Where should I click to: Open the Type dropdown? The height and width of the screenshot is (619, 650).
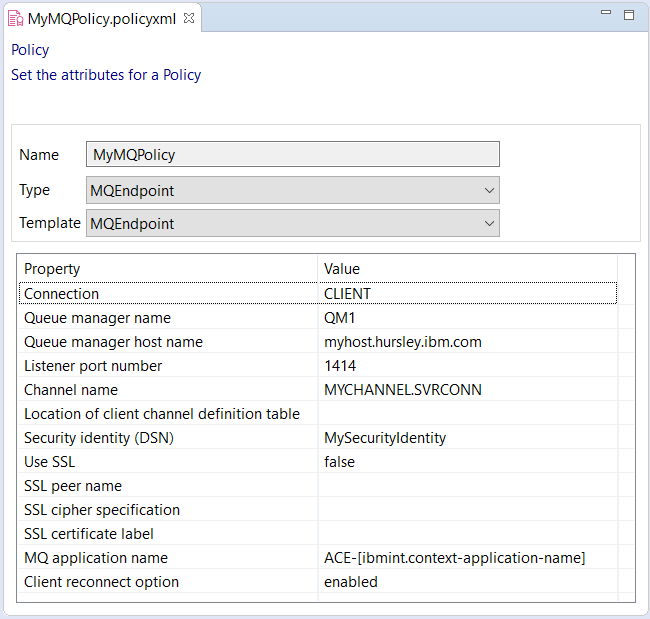point(292,190)
